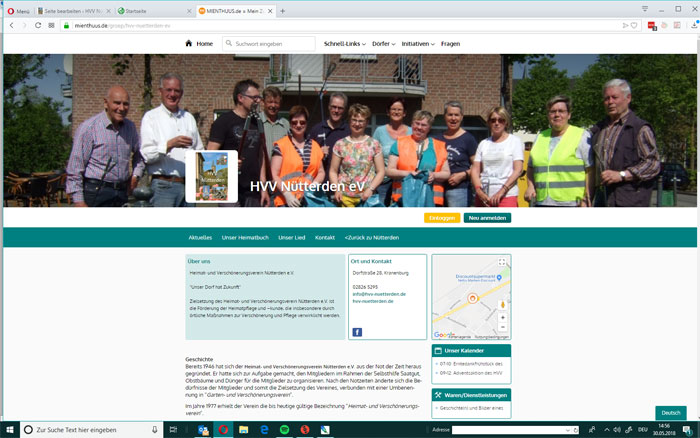Click the Deutsch language button
Screen dimensions: 700x438
click(x=671, y=413)
